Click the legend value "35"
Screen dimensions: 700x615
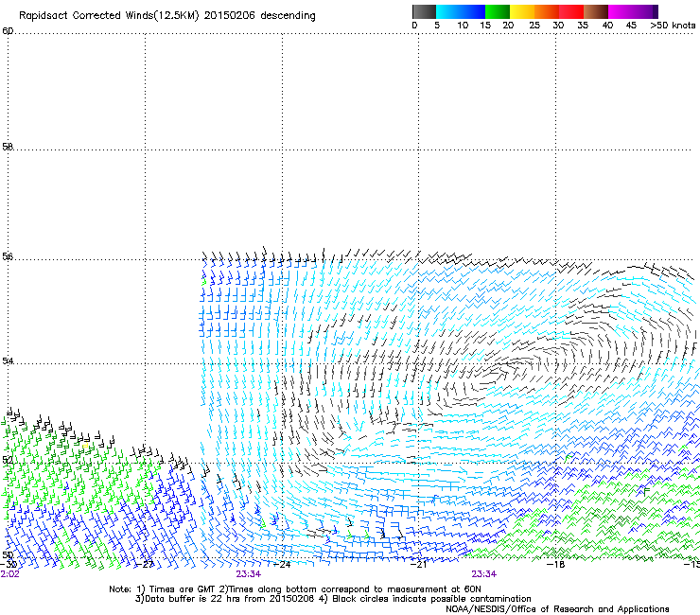[x=583, y=26]
